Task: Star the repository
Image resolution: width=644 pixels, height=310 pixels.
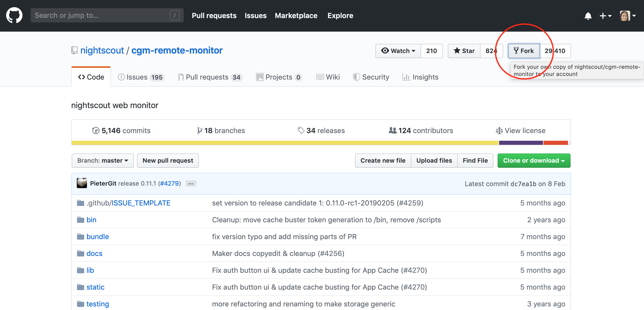Action: [x=464, y=51]
